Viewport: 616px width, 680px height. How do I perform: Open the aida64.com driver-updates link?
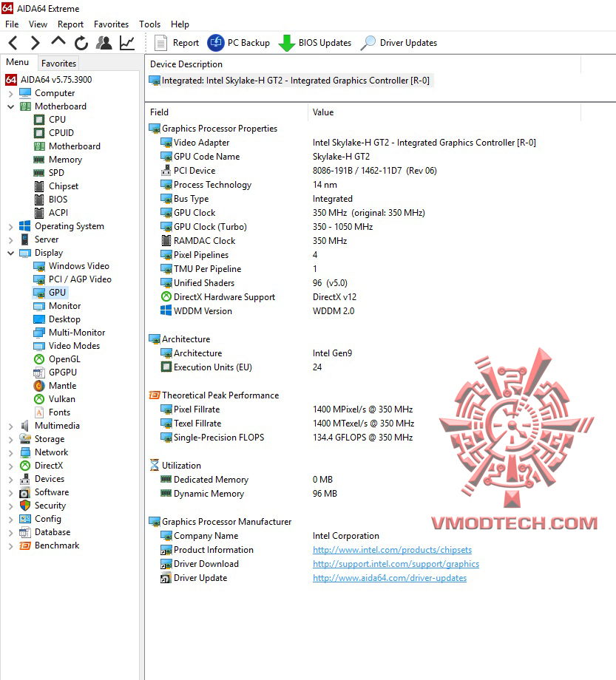pos(390,578)
